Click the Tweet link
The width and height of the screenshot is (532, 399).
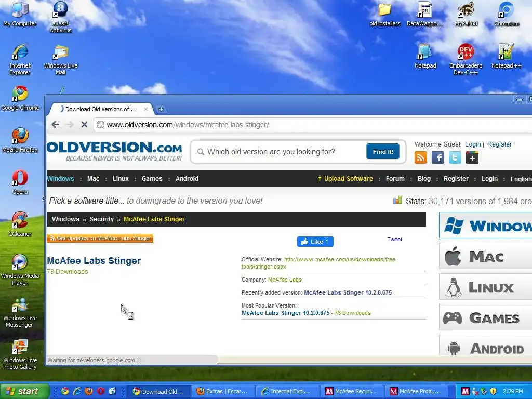[x=395, y=239]
